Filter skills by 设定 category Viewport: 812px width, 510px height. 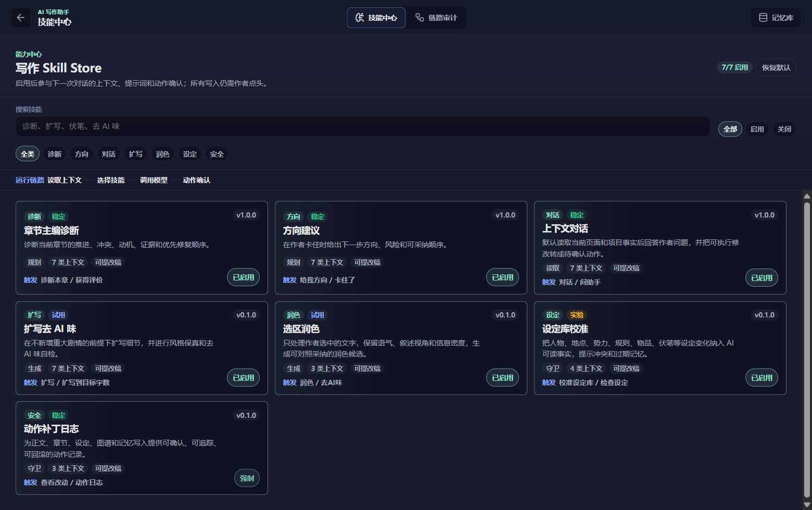click(190, 154)
